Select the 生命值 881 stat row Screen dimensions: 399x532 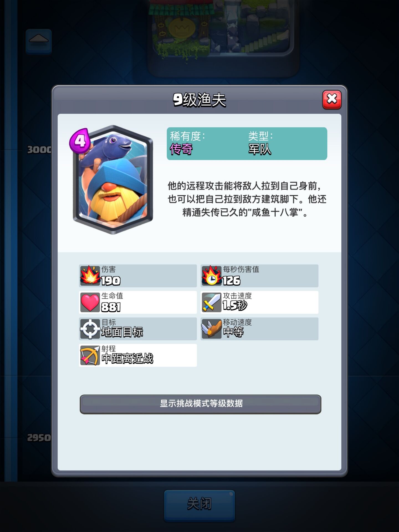(138, 302)
